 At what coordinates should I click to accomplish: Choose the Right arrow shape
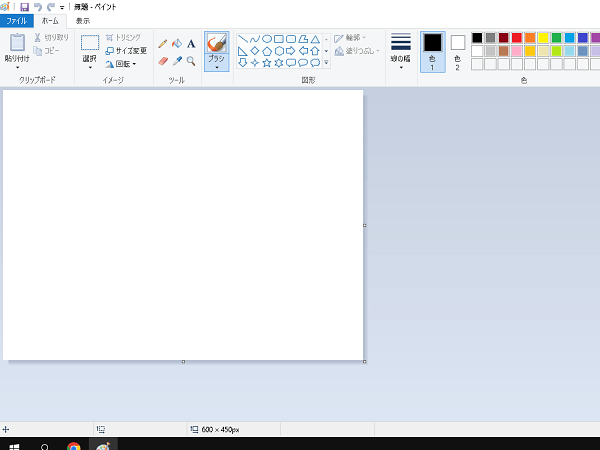coord(291,51)
